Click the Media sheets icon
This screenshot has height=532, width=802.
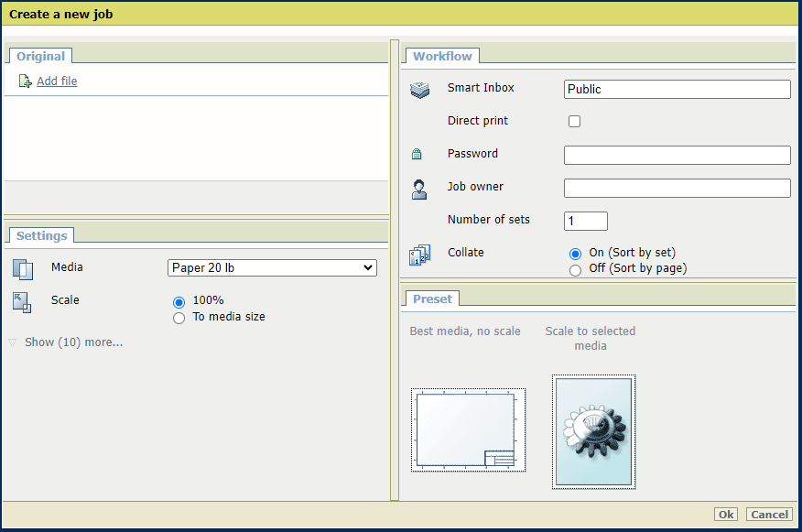(23, 269)
